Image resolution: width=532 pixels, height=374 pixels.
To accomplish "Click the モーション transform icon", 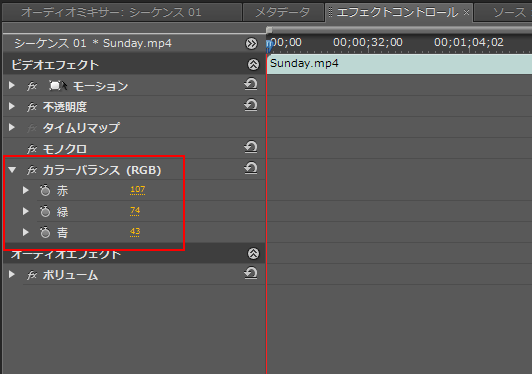I will point(58,86).
